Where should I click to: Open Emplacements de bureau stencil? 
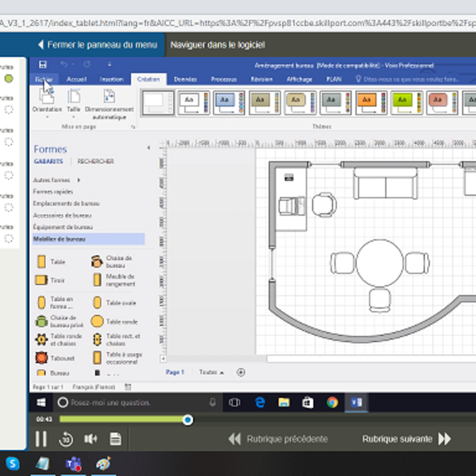pyautogui.click(x=66, y=203)
